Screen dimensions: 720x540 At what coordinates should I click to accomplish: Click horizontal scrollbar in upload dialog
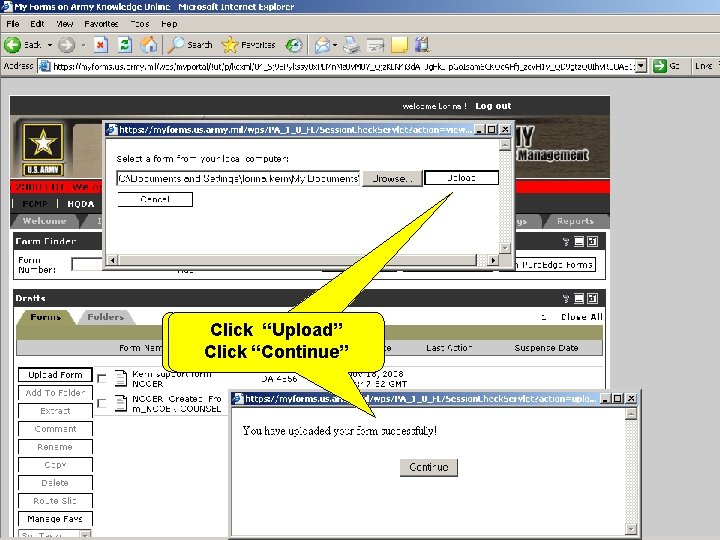tap(301, 260)
